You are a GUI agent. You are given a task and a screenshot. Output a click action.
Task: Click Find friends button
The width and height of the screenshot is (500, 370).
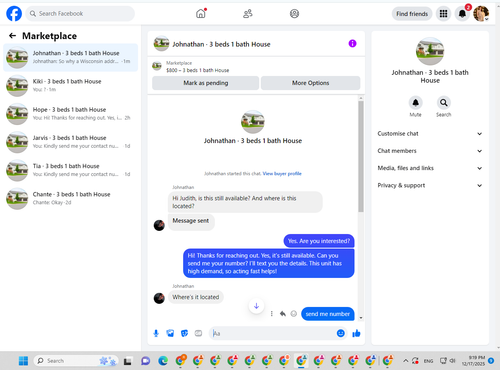pyautogui.click(x=412, y=14)
